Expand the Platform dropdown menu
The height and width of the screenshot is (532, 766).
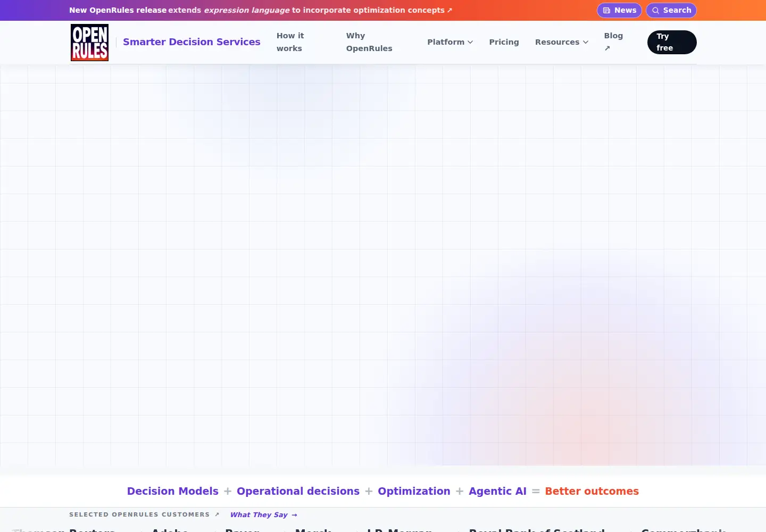450,42
